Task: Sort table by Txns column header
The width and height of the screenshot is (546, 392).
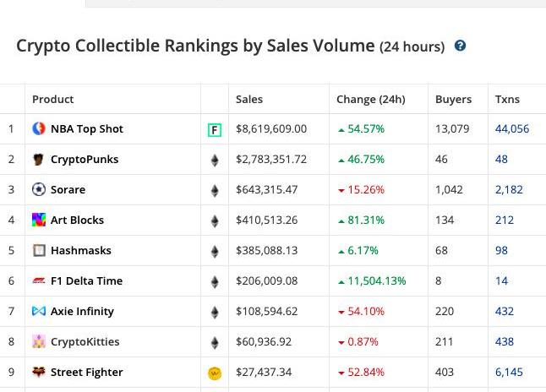Action: [507, 100]
